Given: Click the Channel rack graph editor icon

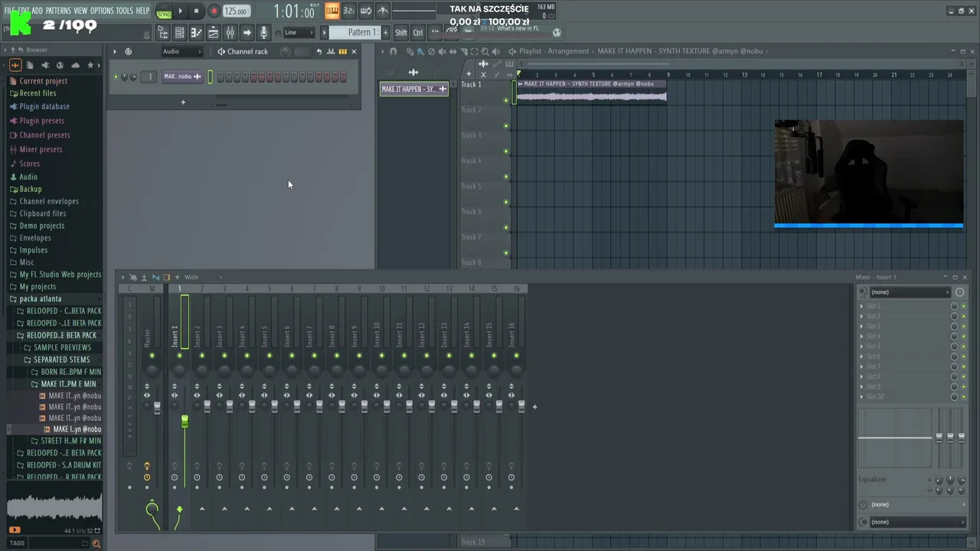Looking at the screenshot, I should [x=332, y=51].
